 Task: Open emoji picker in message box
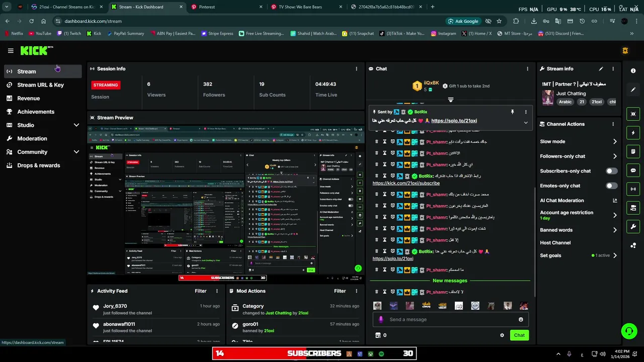click(521, 319)
